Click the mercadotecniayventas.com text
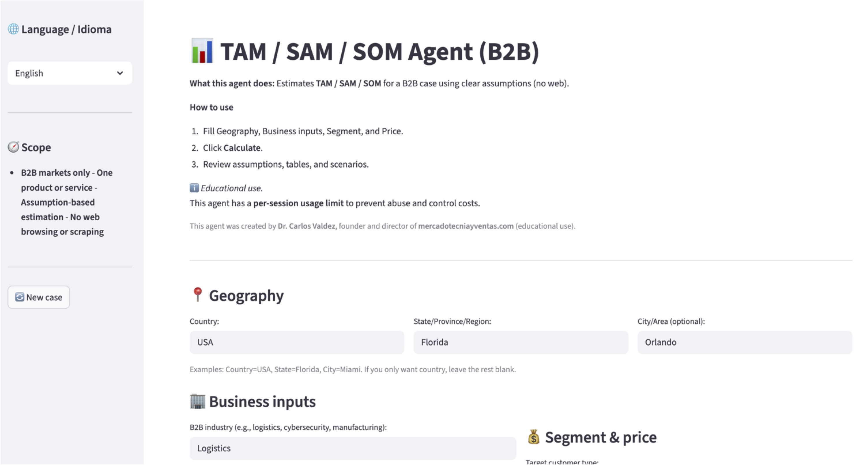The width and height of the screenshot is (868, 465). pyautogui.click(x=466, y=226)
